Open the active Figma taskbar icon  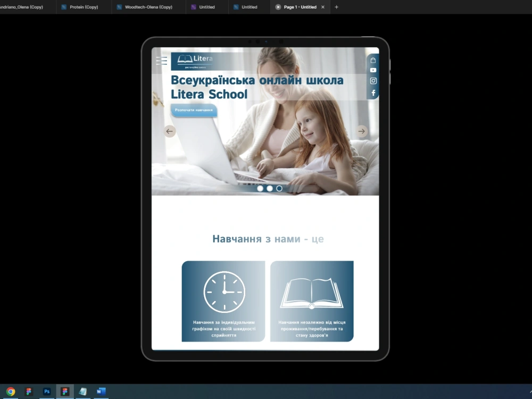click(65, 392)
